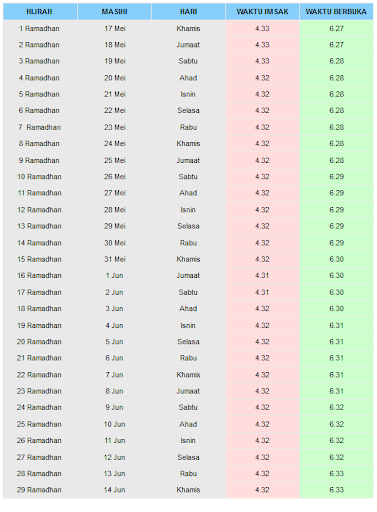This screenshot has height=512, width=377.
Task: Click imsak time 4.31 for 16 Ramadhan
Action: click(262, 276)
